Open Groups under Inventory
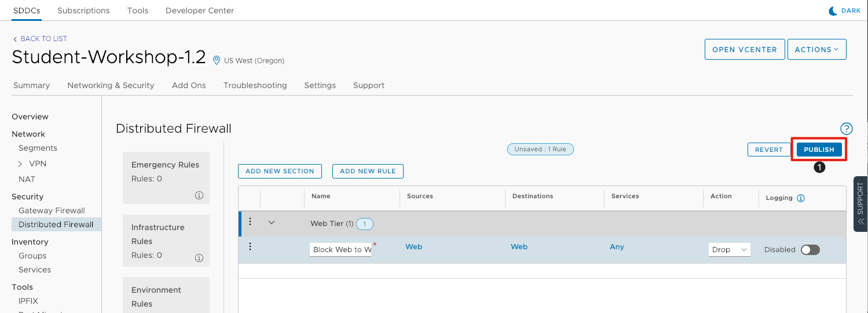 [x=32, y=256]
